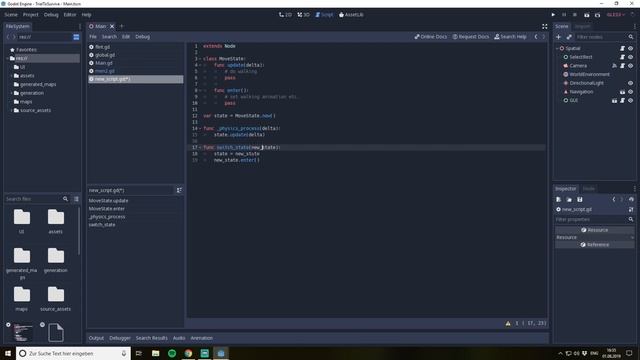Switch to the 3D workspace
The image size is (640, 360).
pos(303,15)
